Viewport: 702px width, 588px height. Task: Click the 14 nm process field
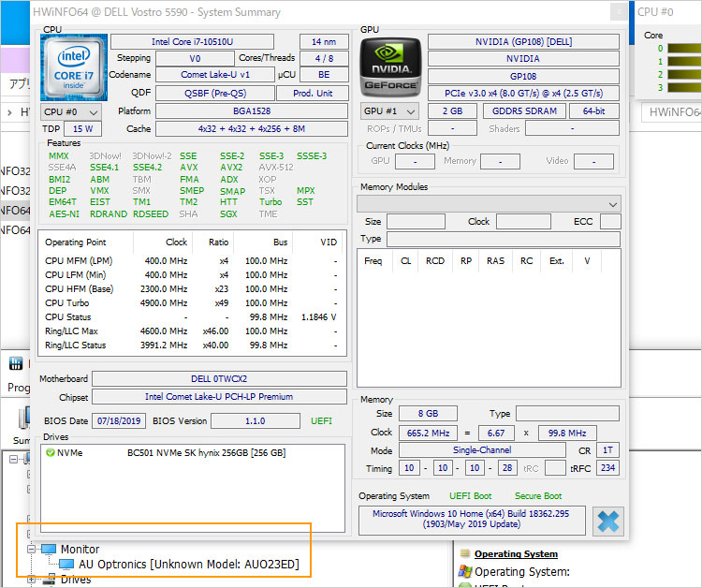point(324,41)
